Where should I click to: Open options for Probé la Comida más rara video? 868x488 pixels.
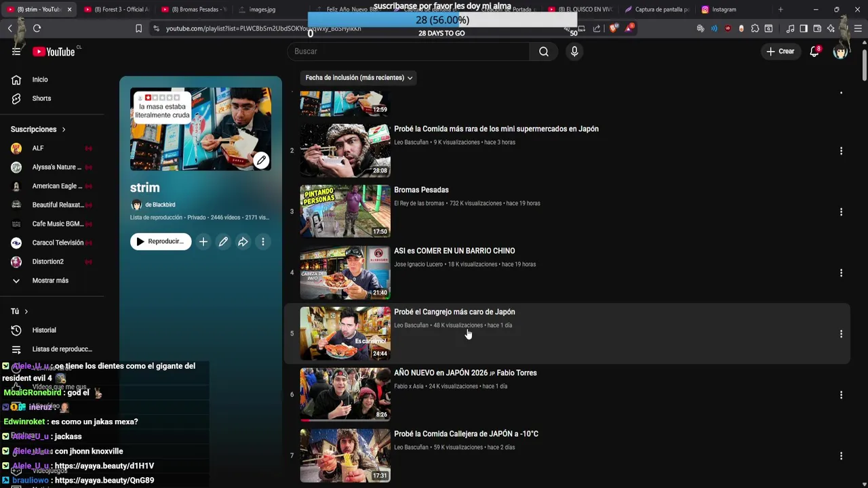[841, 150]
